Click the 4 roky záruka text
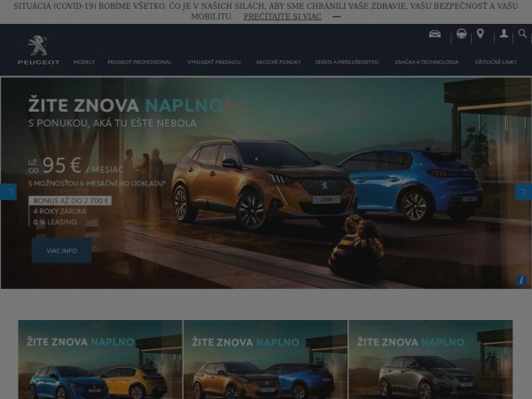Image resolution: width=532 pixels, height=399 pixels. [60, 211]
